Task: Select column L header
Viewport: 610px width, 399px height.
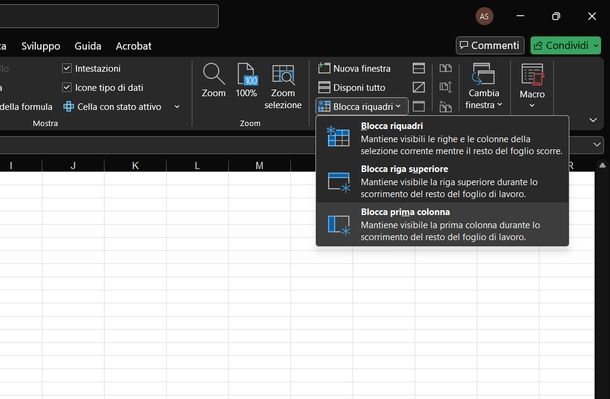Action: 197,166
